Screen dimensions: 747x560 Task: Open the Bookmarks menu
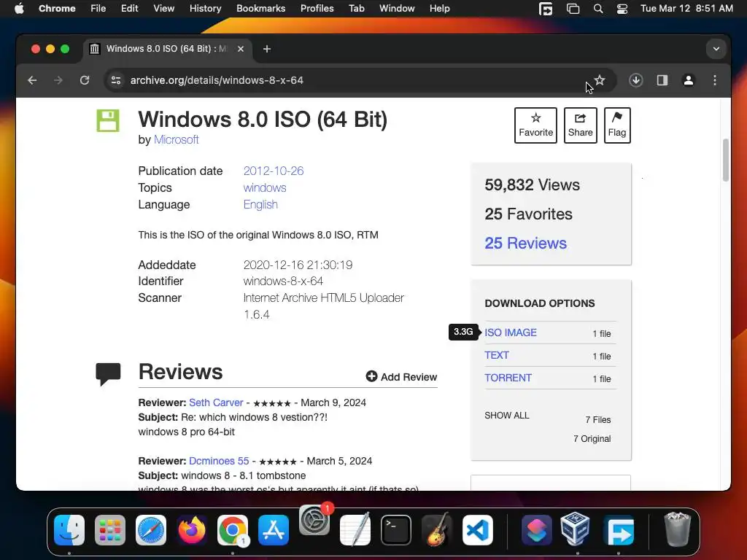pos(260,9)
